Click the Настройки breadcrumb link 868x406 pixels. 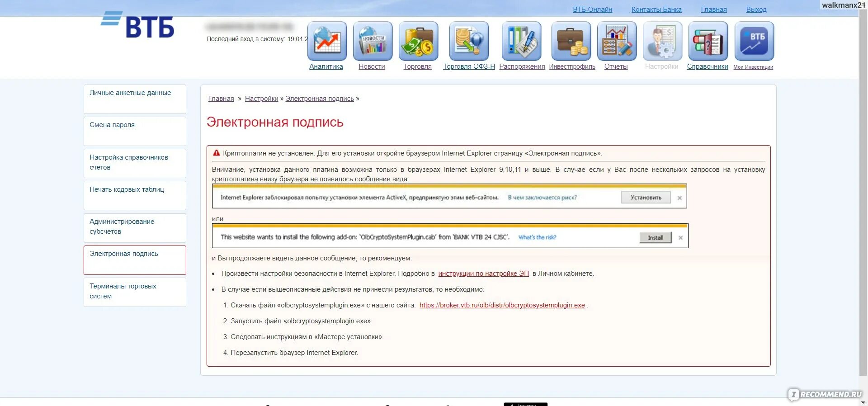pyautogui.click(x=261, y=99)
